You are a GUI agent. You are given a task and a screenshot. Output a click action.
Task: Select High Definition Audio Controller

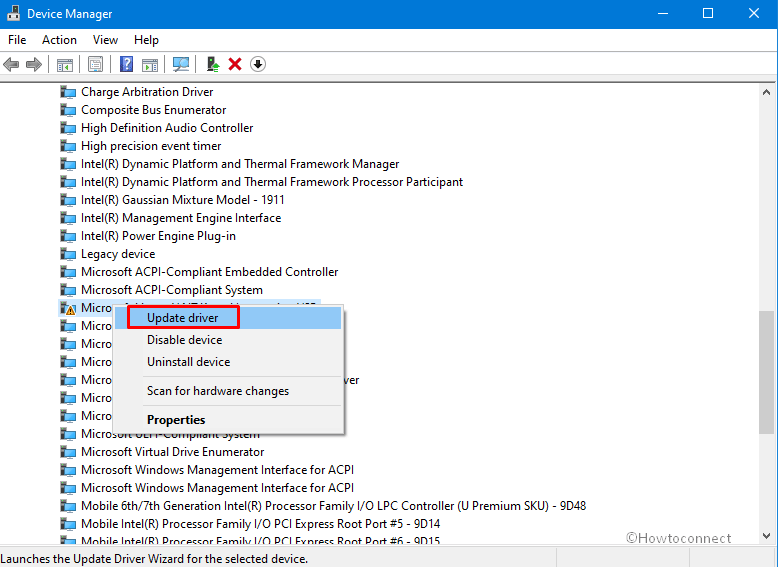(x=167, y=128)
